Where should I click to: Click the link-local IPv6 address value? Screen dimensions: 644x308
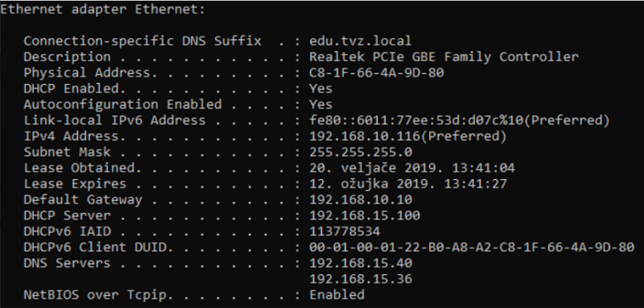coord(460,120)
